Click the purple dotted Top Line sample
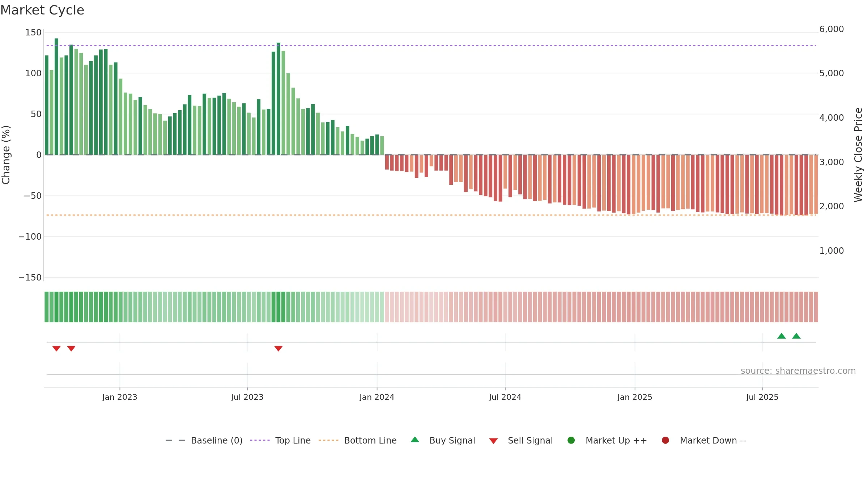 260,440
